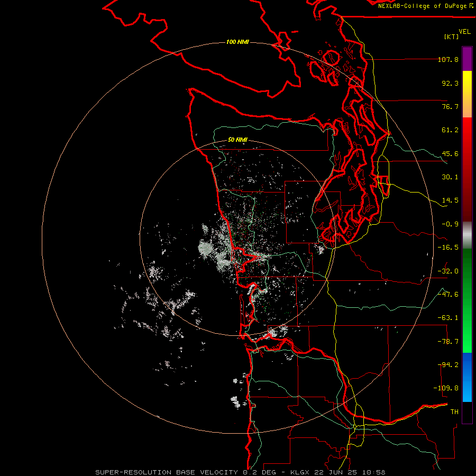The width and height of the screenshot is (476, 476).
Task: Select the -94.2 velocity scale value
Action: coord(448,365)
